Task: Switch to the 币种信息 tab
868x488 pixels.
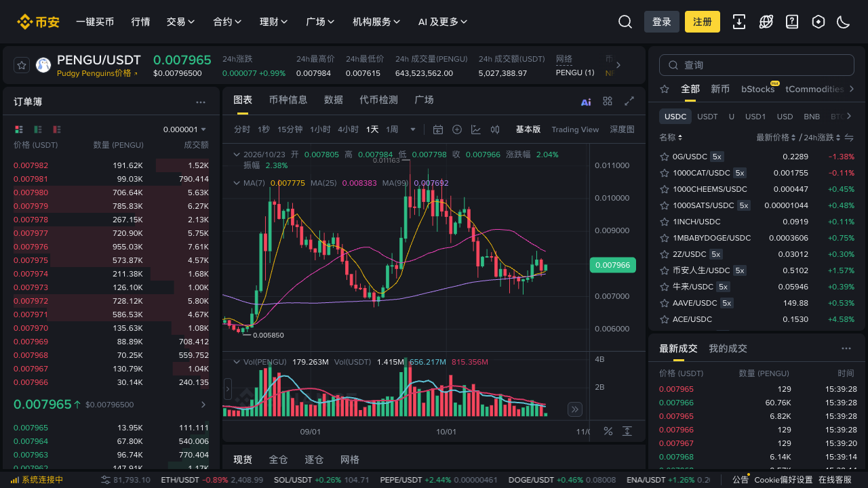Action: tap(288, 100)
